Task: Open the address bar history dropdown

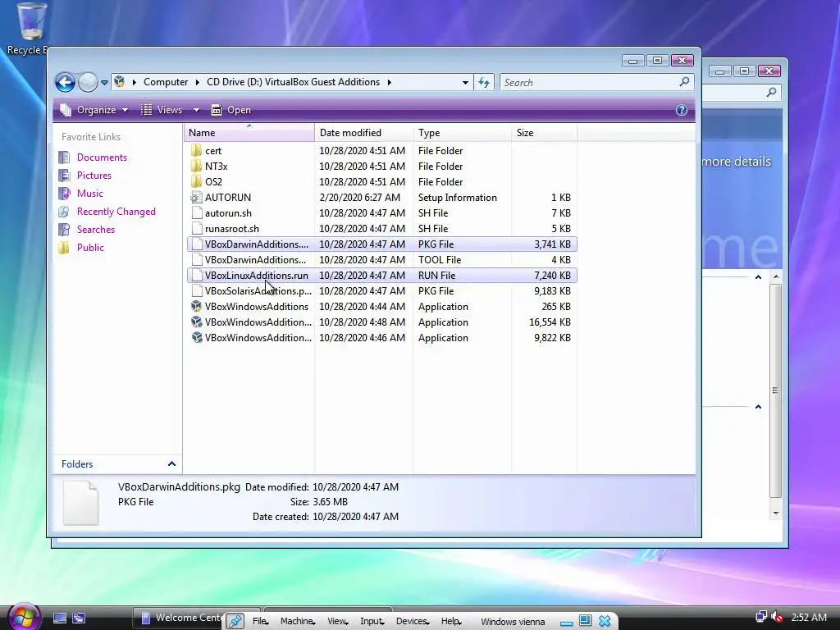Action: click(x=465, y=83)
